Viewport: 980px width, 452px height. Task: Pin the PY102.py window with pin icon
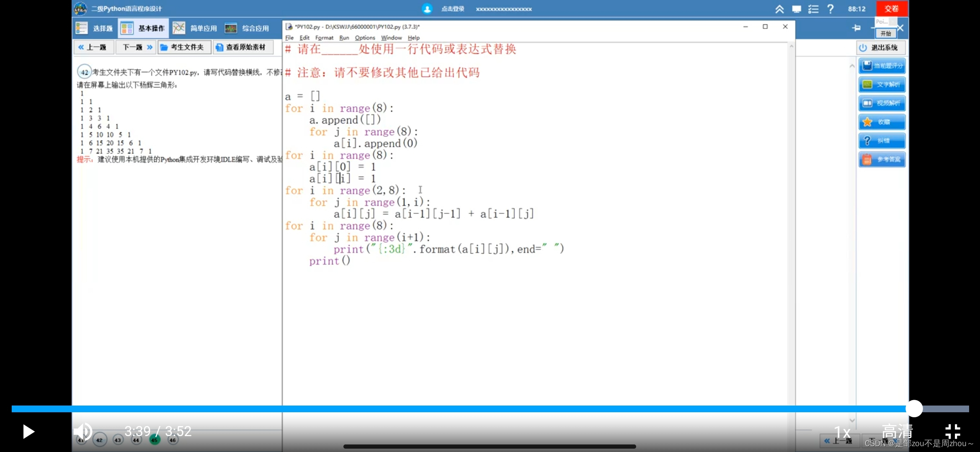coord(856,28)
